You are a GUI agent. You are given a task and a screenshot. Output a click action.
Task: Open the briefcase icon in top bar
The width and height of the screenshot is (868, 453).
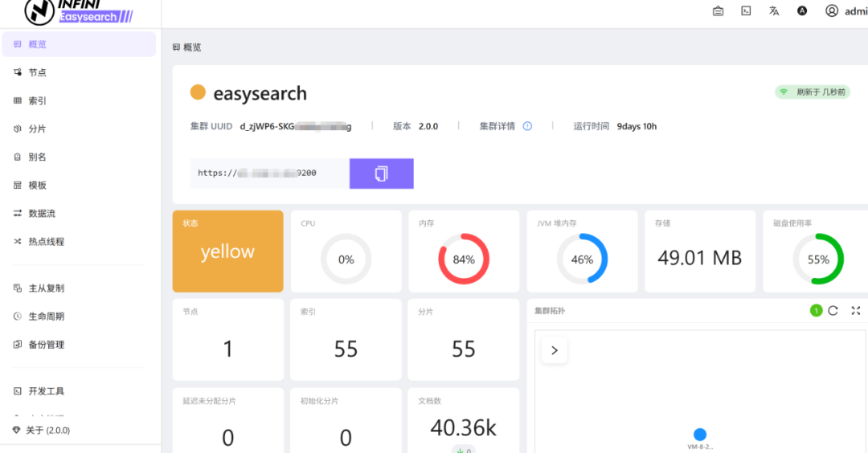point(718,11)
